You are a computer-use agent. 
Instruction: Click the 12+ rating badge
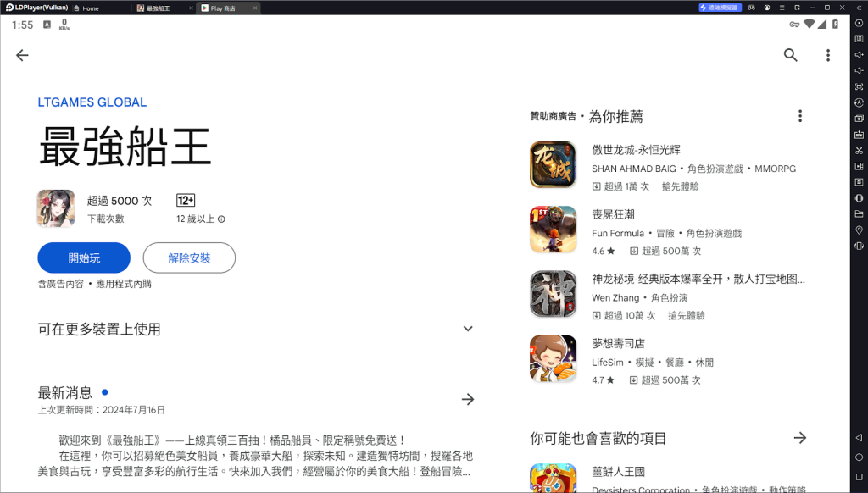(186, 200)
